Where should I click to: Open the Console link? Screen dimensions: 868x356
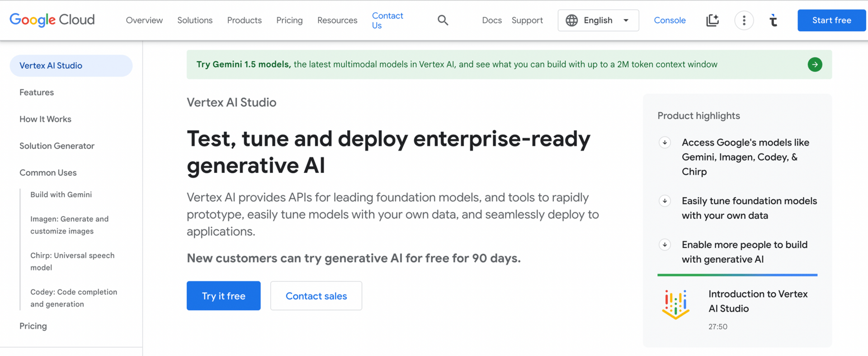[670, 20]
